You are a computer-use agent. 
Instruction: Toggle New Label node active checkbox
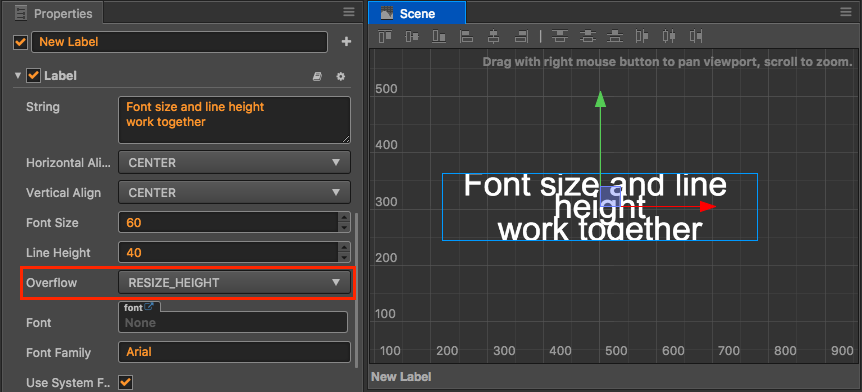click(20, 42)
